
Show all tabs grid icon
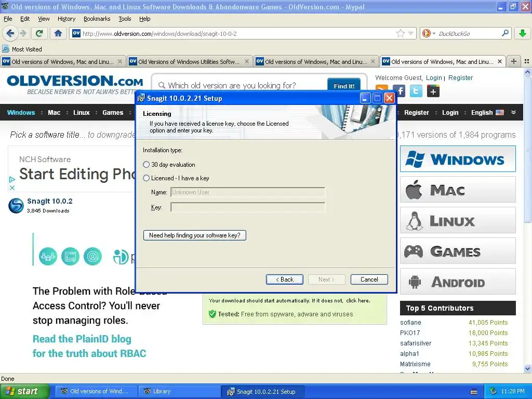(527, 61)
